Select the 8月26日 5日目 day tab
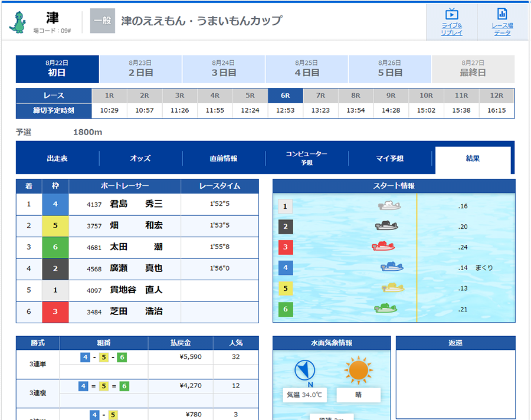This screenshot has width=531, height=420. pos(390,69)
